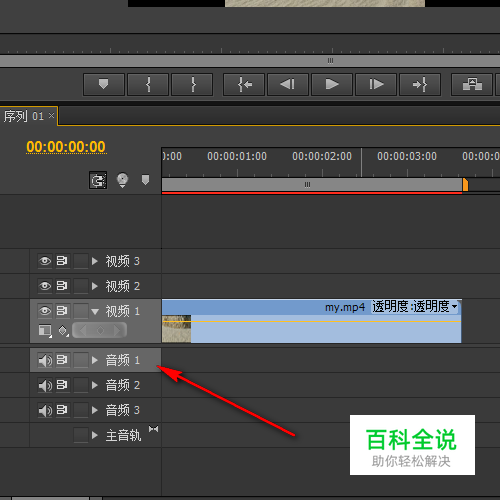This screenshot has height=500, width=500.
Task: Hide the 视频 2 track with eye icon
Action: click(45, 286)
